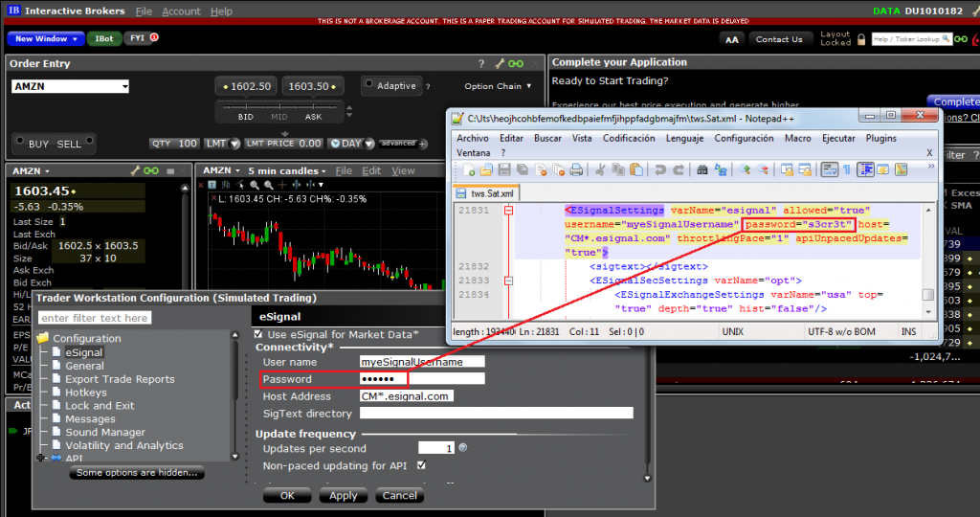
Task: Click the Undo arrow in Notepad++ toolbar
Action: 660,169
